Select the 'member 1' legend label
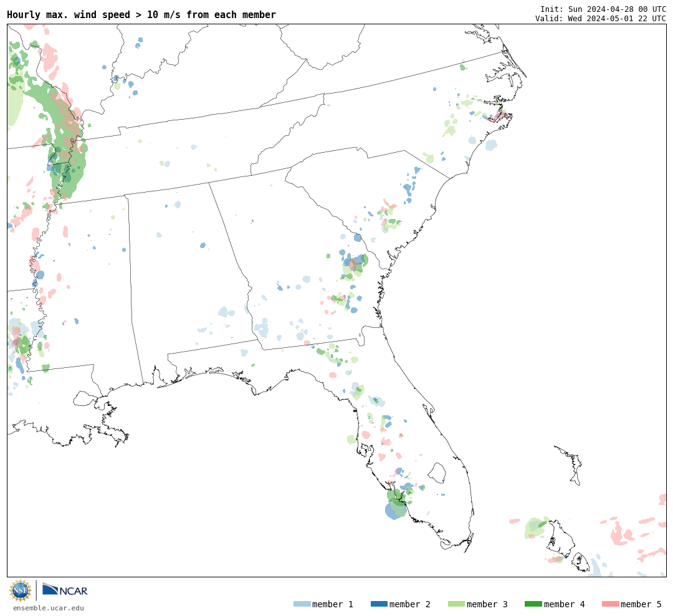 tap(333, 604)
